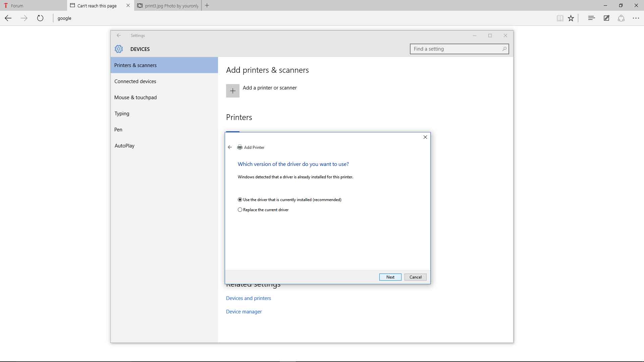Open Typing settings from the sidebar

122,113
